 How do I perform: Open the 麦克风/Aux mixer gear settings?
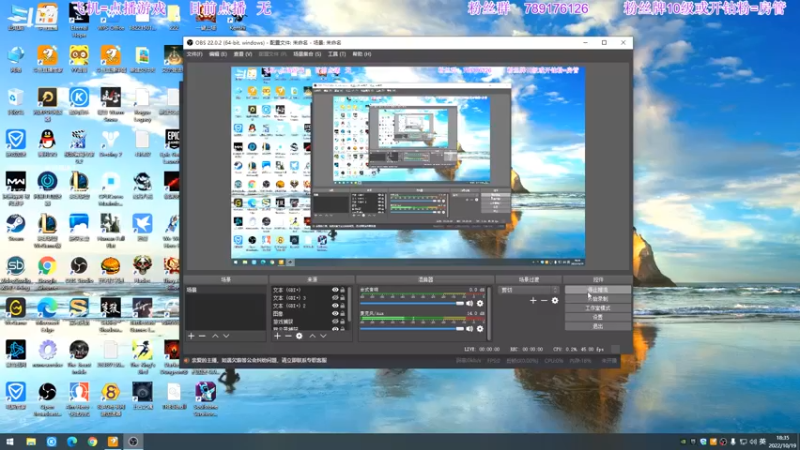(x=480, y=329)
